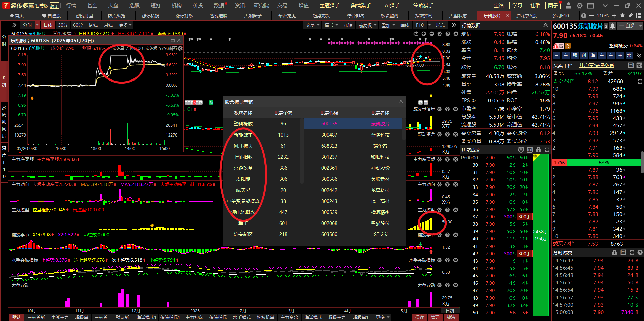The height and width of the screenshot is (321, 644).
Task: Click zoom-in plus icon above main K-line chart
Action: (424, 34)
